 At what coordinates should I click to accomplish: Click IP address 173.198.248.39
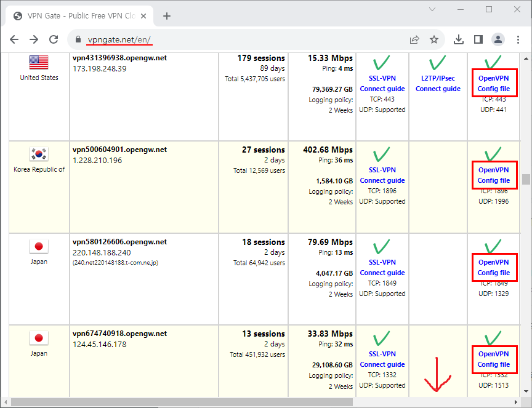[x=99, y=69]
